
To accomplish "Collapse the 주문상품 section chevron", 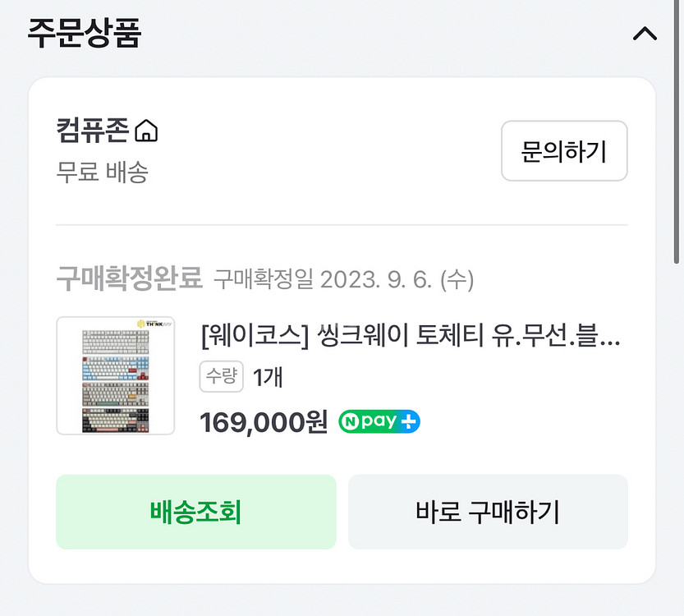I will (645, 33).
